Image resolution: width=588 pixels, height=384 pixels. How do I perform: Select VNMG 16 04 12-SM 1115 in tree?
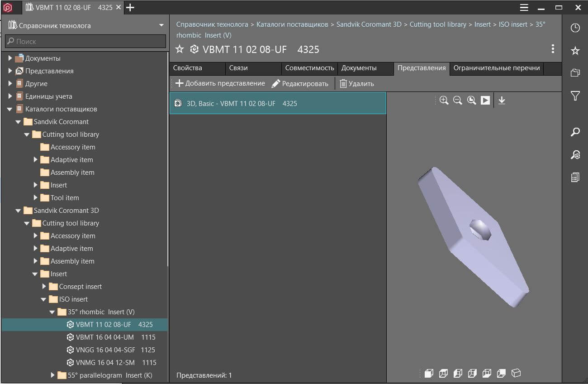116,363
